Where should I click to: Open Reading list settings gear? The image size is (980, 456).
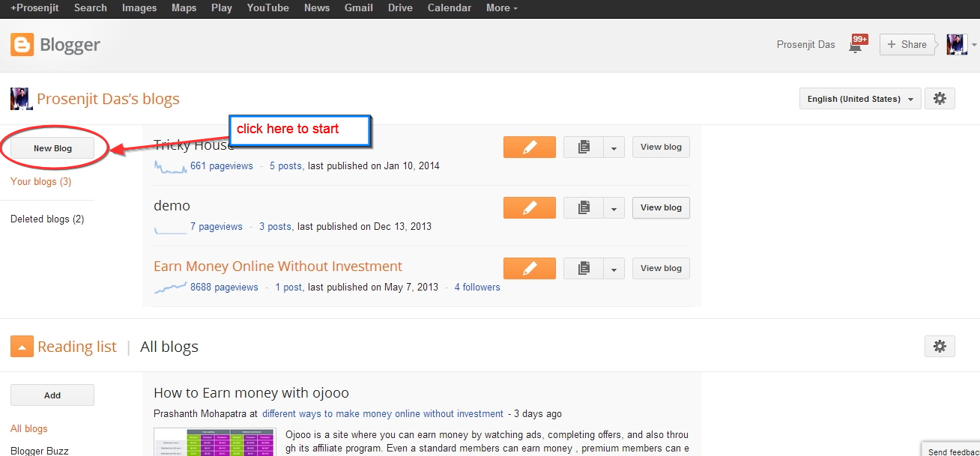pyautogui.click(x=940, y=346)
